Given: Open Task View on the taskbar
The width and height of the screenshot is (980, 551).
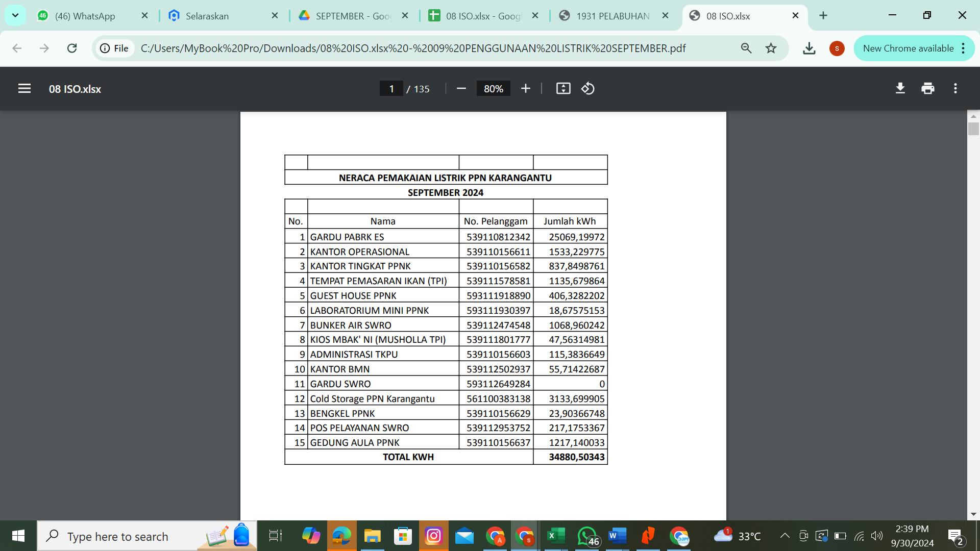Looking at the screenshot, I should click(x=275, y=536).
